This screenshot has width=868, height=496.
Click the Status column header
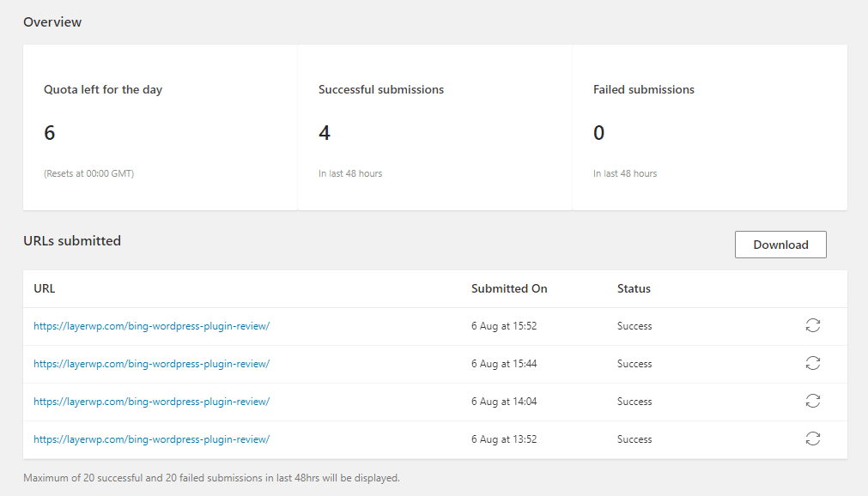(634, 288)
